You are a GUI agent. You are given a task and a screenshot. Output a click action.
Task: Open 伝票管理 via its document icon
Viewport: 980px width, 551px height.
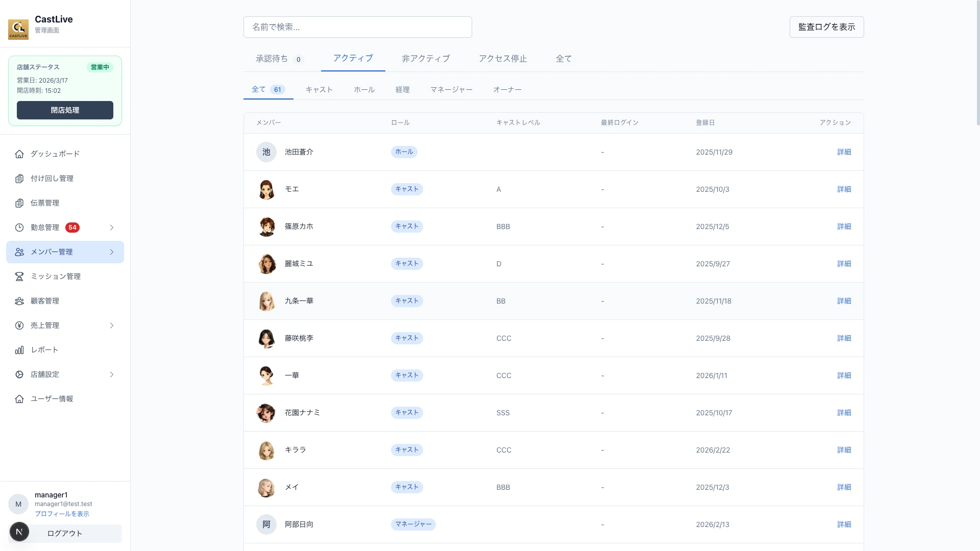pos(19,203)
